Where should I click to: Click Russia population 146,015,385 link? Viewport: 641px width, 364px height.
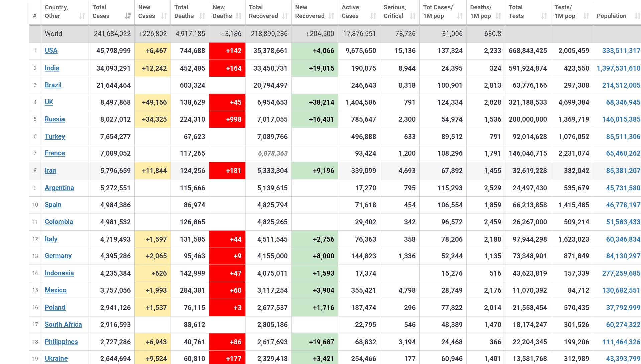621,119
